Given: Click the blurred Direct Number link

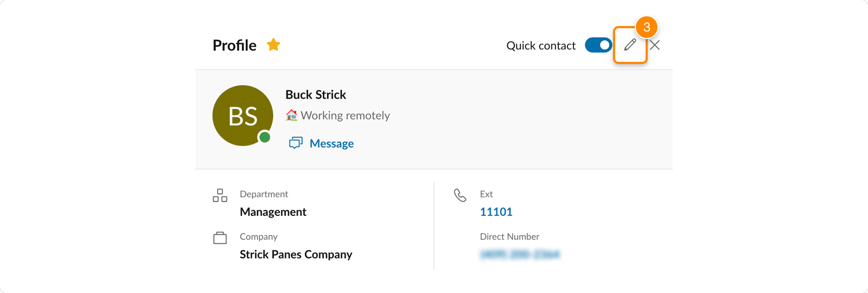Looking at the screenshot, I should coord(520,254).
